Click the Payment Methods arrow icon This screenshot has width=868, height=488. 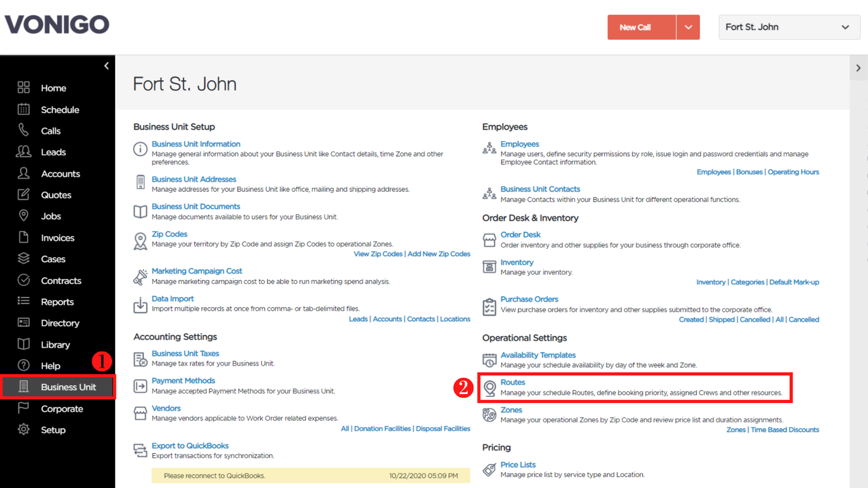[140, 386]
